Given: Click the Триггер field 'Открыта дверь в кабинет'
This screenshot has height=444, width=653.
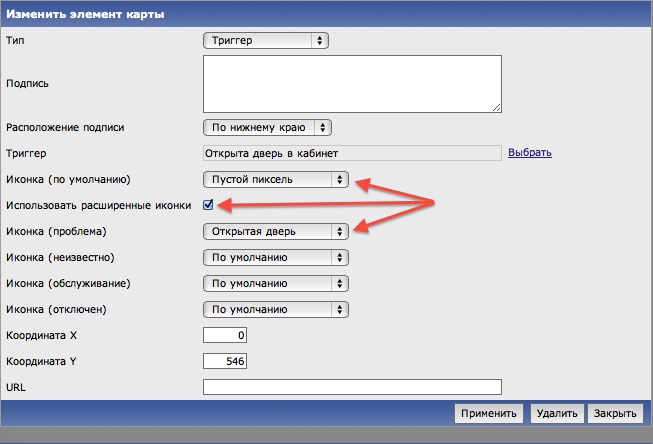Looking at the screenshot, I should coord(351,153).
